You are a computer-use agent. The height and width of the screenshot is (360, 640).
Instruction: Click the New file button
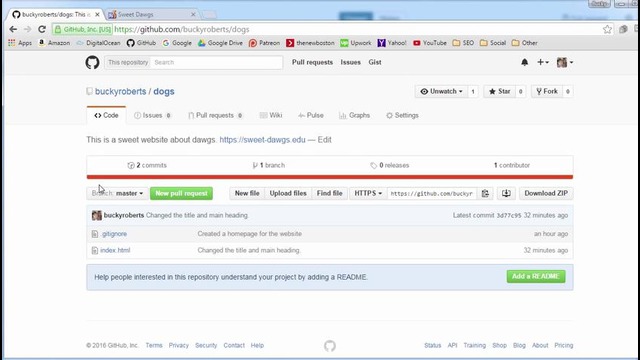tap(247, 193)
